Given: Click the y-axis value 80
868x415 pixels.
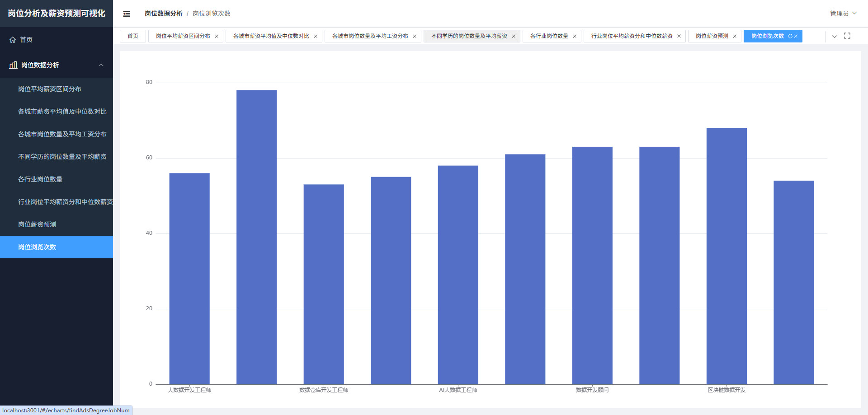Looking at the screenshot, I should coord(149,82).
